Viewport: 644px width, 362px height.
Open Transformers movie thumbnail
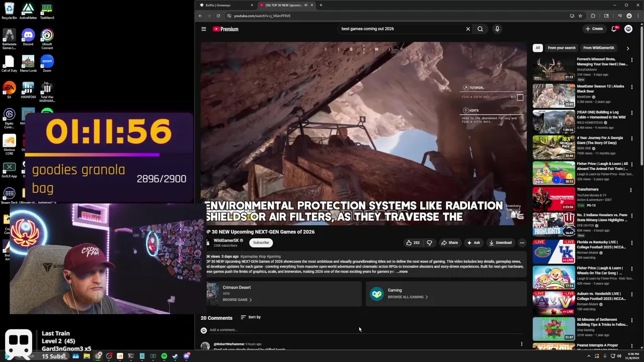click(x=553, y=199)
